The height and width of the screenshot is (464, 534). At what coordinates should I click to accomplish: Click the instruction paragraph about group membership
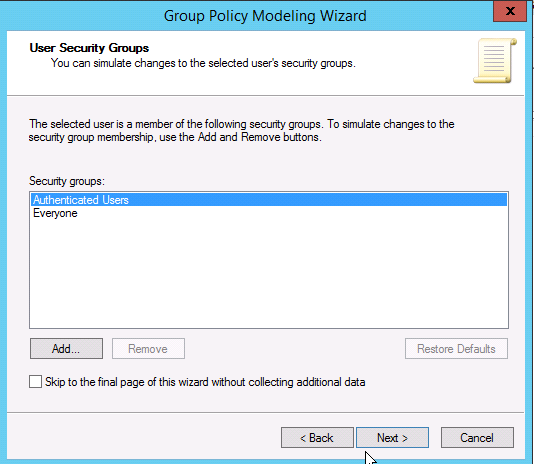coord(241,130)
